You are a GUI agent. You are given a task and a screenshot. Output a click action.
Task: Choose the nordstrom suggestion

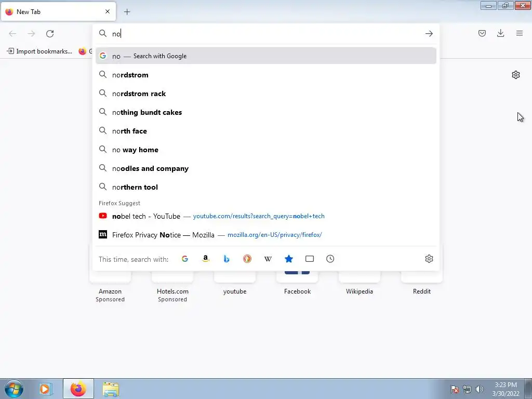(266, 75)
